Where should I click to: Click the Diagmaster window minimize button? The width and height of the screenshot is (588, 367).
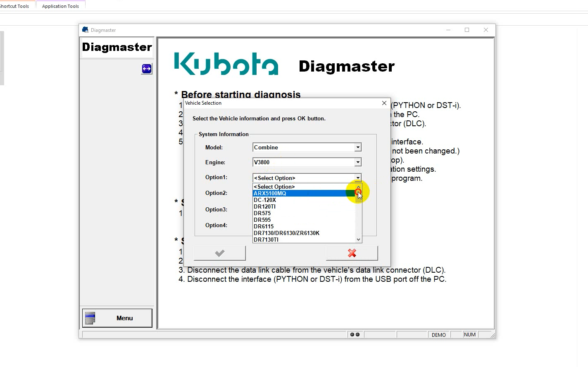point(448,30)
